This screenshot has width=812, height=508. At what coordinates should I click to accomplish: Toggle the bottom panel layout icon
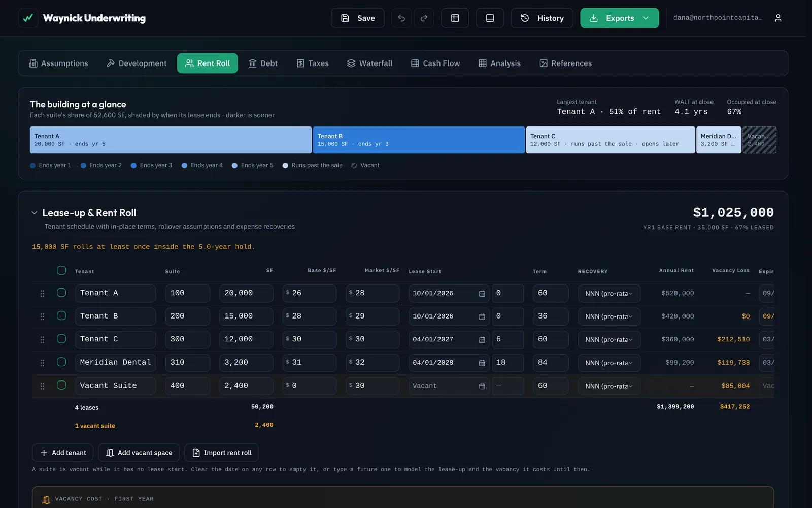point(490,18)
